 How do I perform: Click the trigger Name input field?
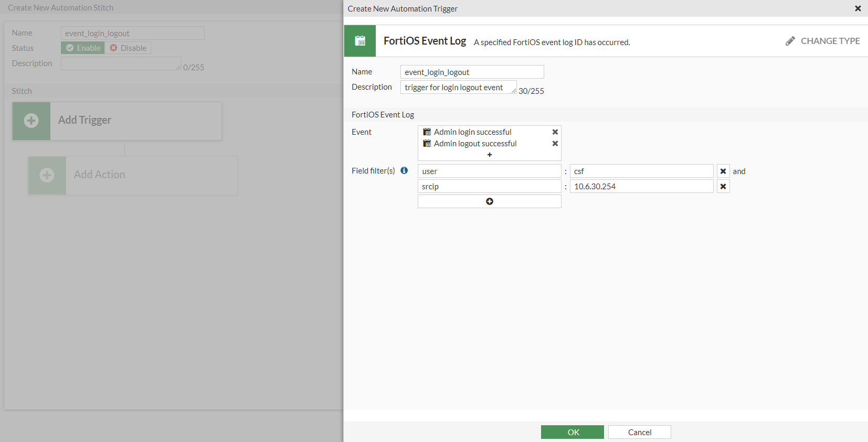tap(472, 72)
